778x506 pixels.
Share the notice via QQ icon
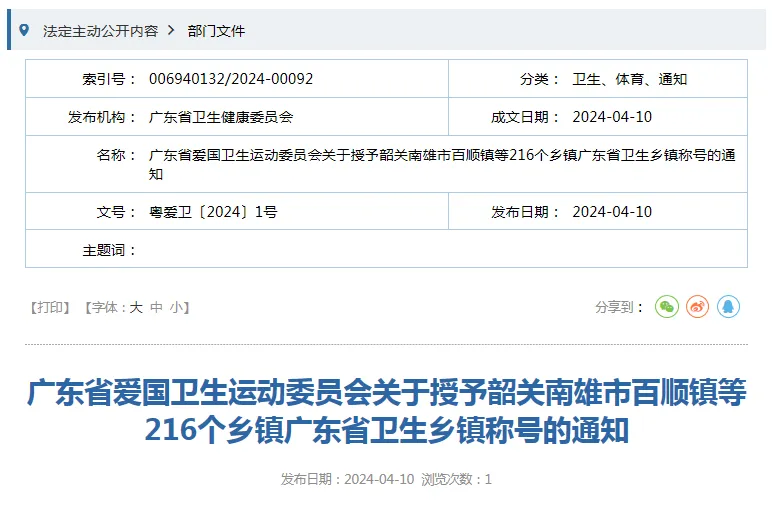(x=728, y=307)
